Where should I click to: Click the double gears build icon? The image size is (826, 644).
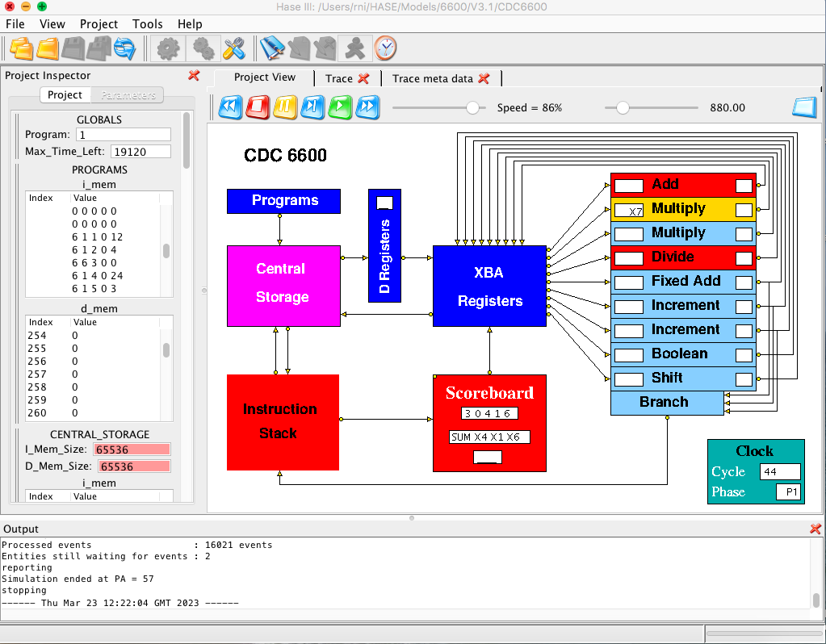point(203,48)
